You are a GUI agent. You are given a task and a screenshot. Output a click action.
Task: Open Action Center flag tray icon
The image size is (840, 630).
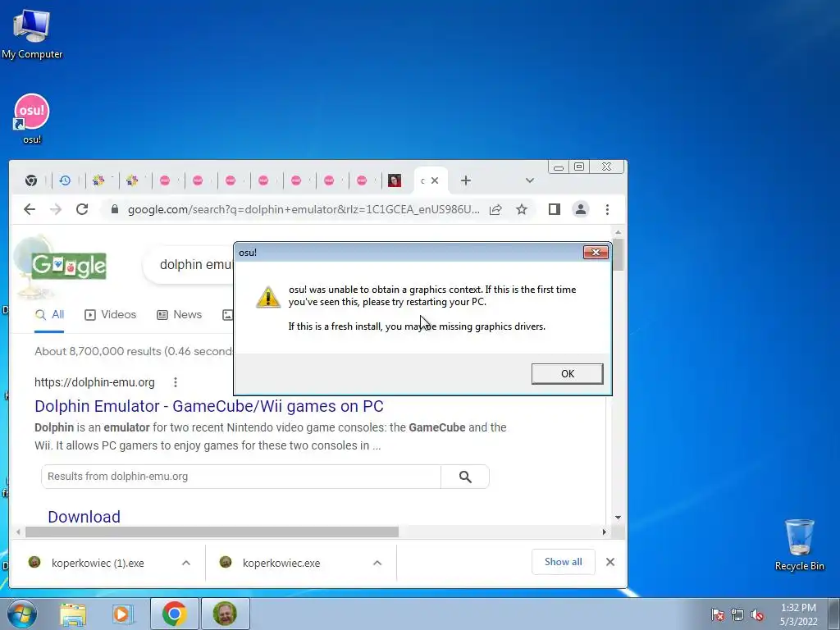pyautogui.click(x=717, y=614)
